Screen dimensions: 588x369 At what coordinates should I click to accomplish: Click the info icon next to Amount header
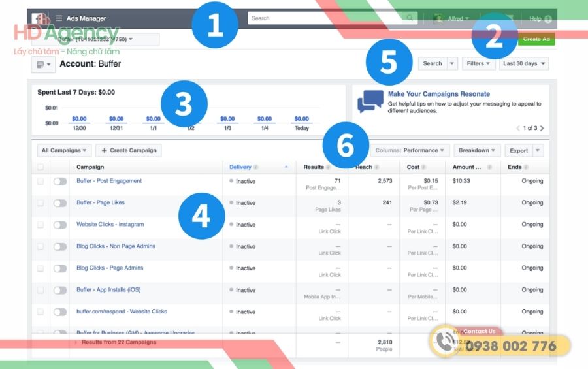489,167
